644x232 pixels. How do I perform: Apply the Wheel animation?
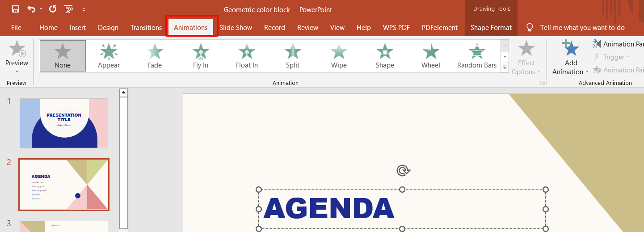pyautogui.click(x=431, y=56)
